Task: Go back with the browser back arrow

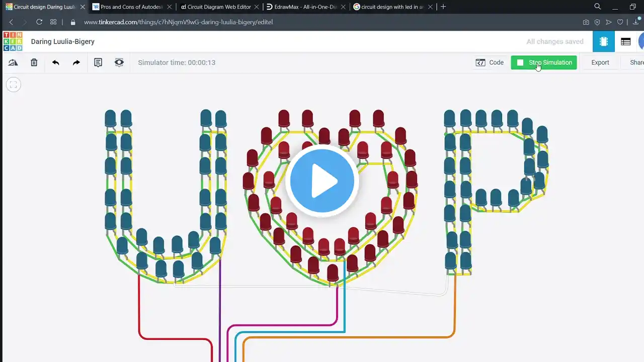Action: pyautogui.click(x=11, y=22)
